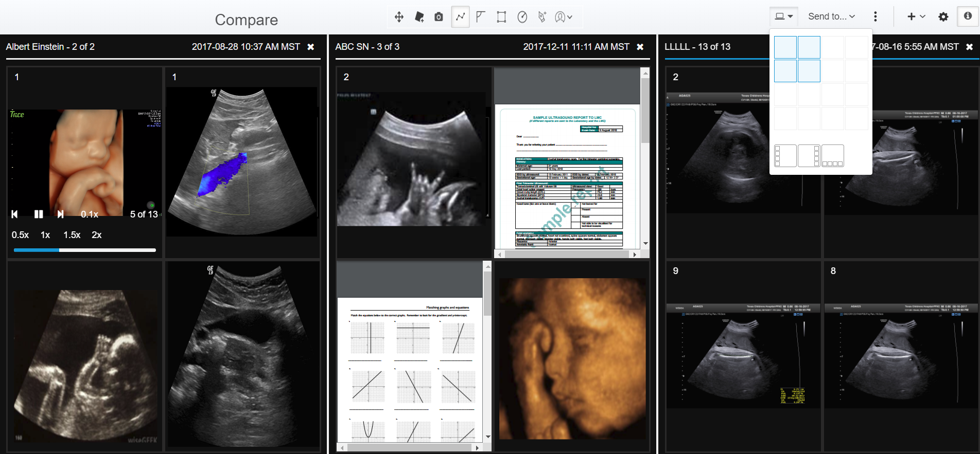Pause the cine loop playback
This screenshot has width=980, height=454.
coord(39,214)
